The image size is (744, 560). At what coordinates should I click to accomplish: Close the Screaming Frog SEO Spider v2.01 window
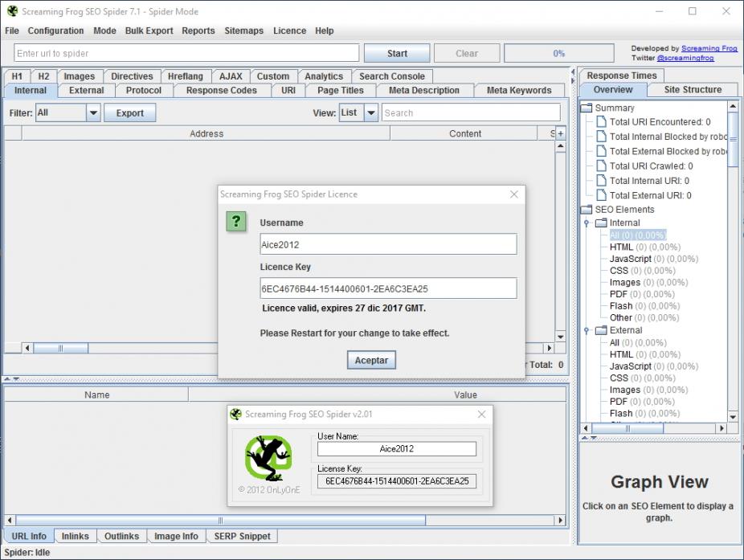pos(481,415)
